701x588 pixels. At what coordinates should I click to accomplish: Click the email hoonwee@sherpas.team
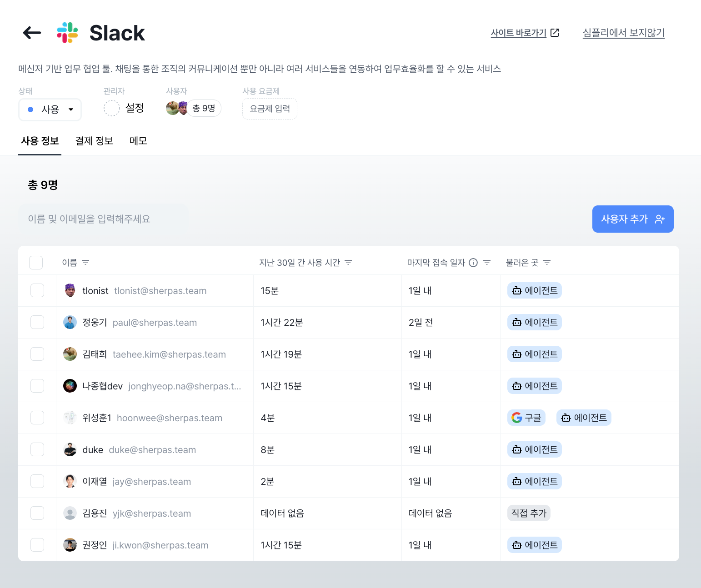(x=170, y=418)
